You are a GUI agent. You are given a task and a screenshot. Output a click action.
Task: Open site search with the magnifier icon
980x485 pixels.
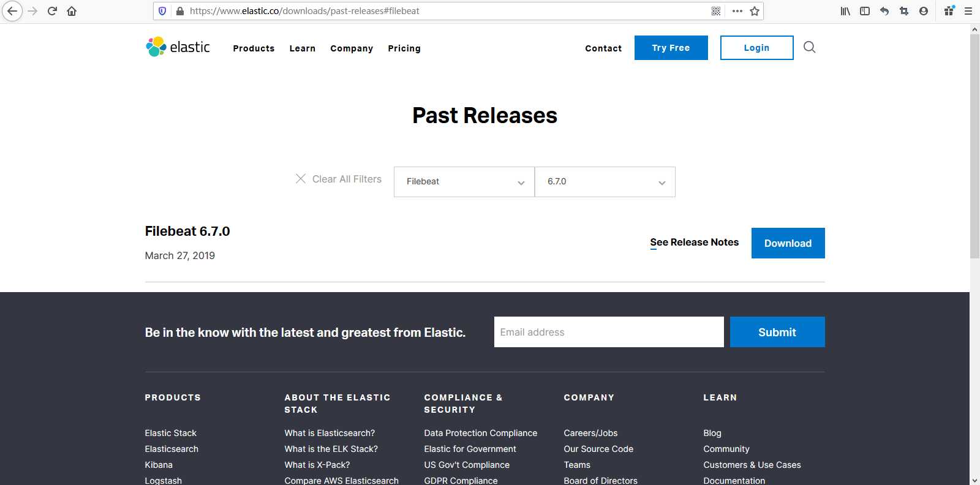tap(809, 47)
